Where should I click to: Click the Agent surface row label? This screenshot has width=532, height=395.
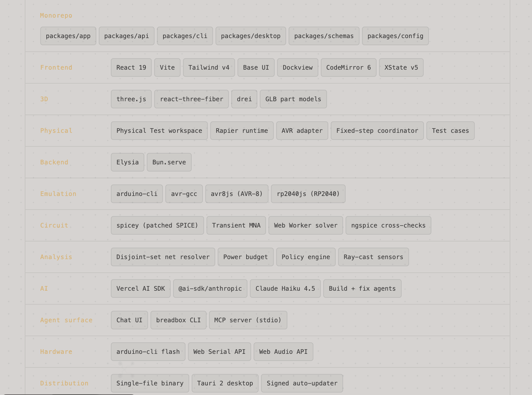(66, 320)
